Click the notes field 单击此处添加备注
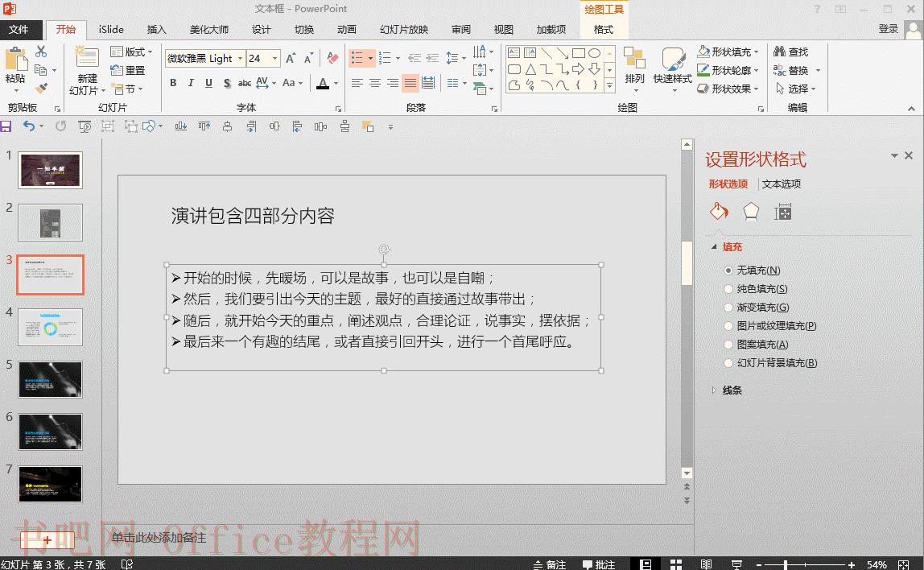 click(x=159, y=538)
